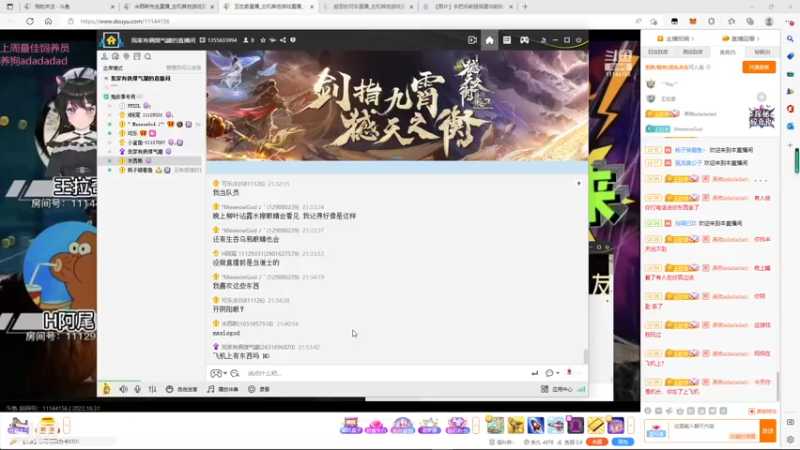Viewport: 800px width, 450px height.
Task: Toggle the speaker volume icon in bottom bar
Action: (x=123, y=389)
